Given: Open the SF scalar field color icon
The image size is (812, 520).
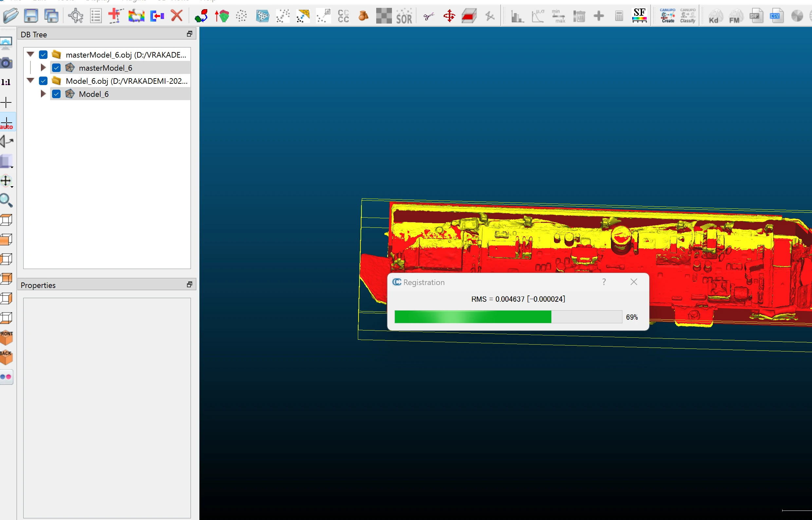Looking at the screenshot, I should pyautogui.click(x=639, y=16).
